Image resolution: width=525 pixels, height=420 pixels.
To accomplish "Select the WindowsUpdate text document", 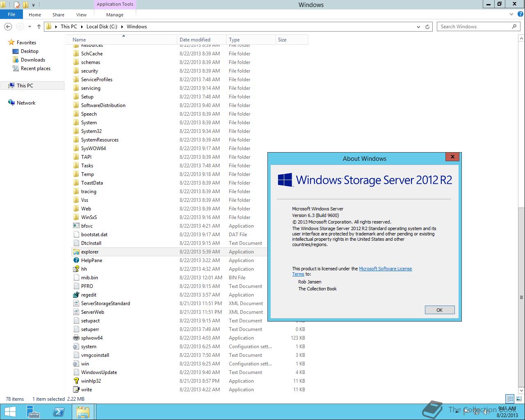I will (99, 372).
